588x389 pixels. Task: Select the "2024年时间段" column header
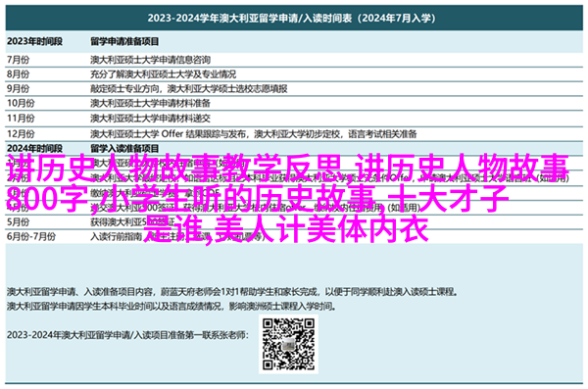click(34, 148)
